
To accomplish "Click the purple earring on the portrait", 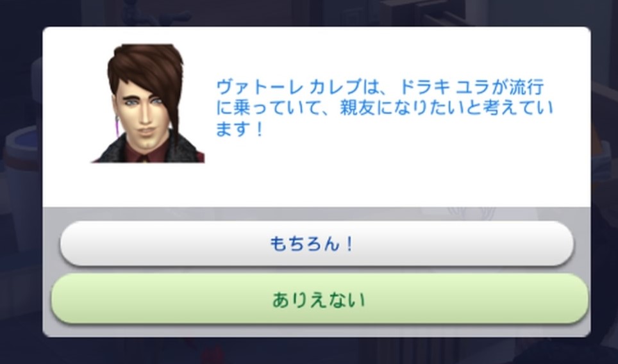I will 117,125.
